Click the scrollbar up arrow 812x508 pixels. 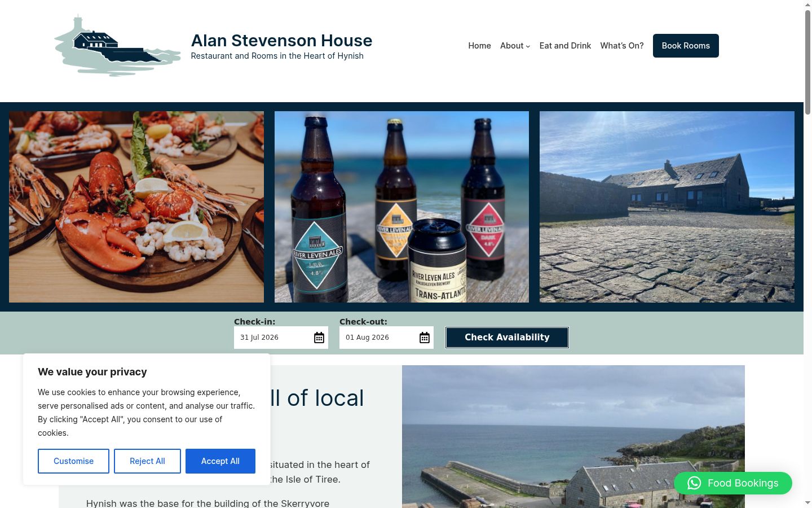point(807,5)
